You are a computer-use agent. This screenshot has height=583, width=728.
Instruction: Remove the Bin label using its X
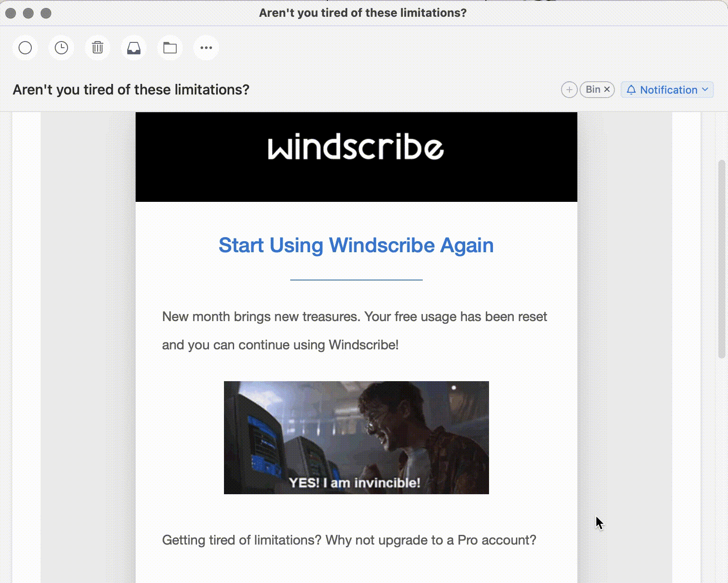tap(607, 89)
